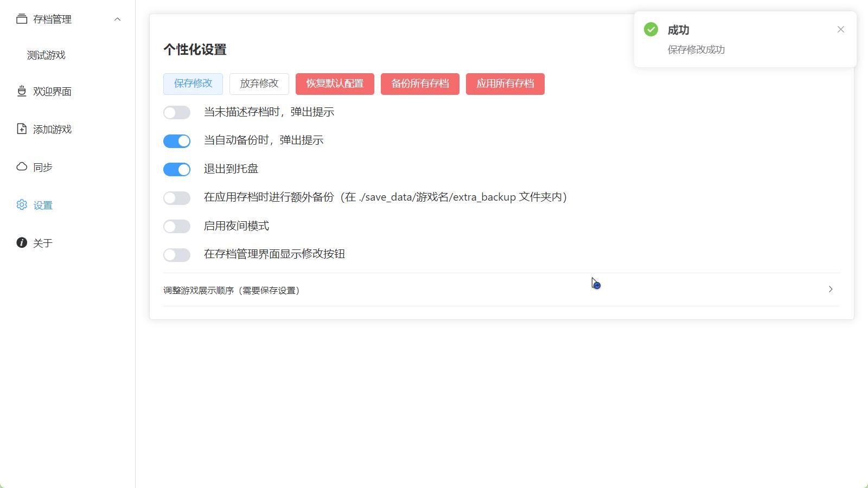Enable the 启用夜间模式 night mode switch
Image resolution: width=868 pixels, height=488 pixels.
click(176, 226)
